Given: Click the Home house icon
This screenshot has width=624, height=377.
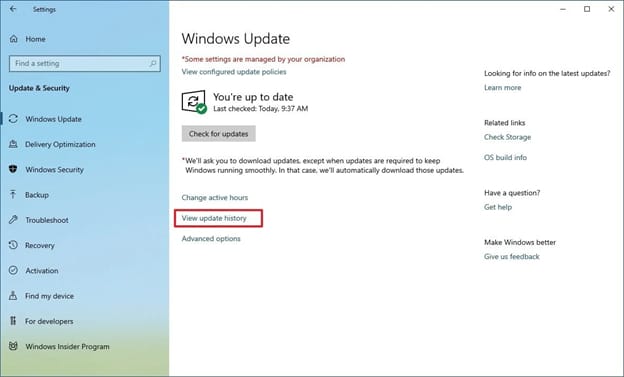Looking at the screenshot, I should click(x=14, y=39).
